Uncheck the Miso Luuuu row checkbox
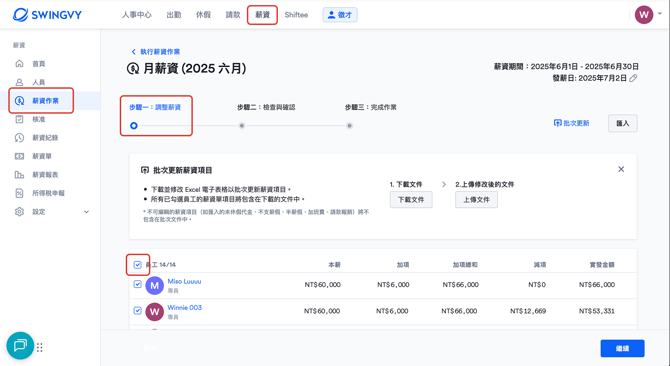The height and width of the screenshot is (366, 670). [x=138, y=284]
